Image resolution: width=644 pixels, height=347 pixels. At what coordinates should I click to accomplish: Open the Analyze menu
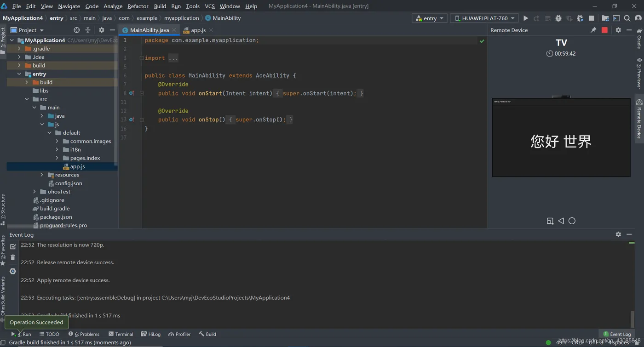point(113,6)
